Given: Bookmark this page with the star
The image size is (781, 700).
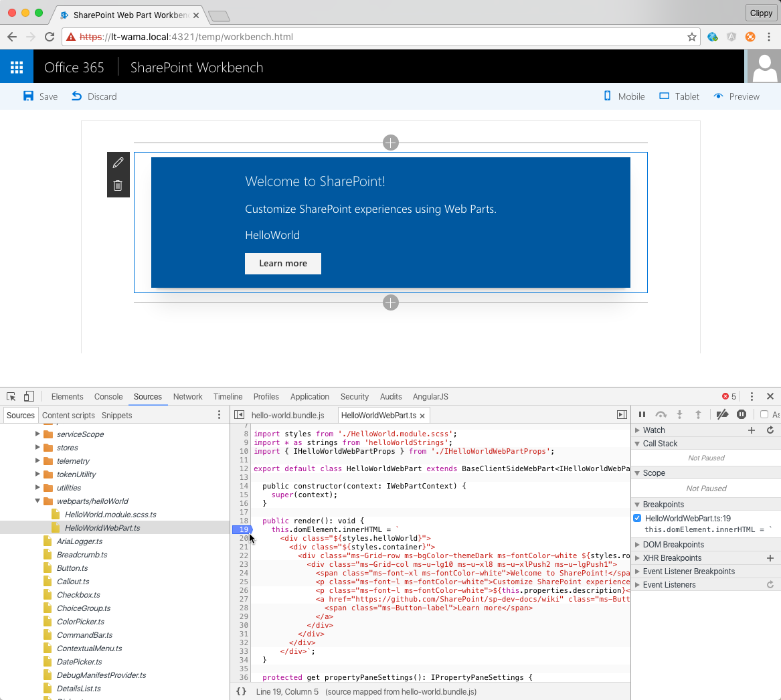Looking at the screenshot, I should 692,37.
